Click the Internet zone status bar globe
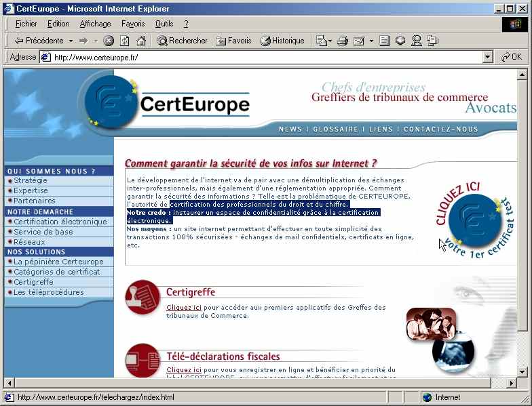Screen dimensions: 532x406 (427, 397)
